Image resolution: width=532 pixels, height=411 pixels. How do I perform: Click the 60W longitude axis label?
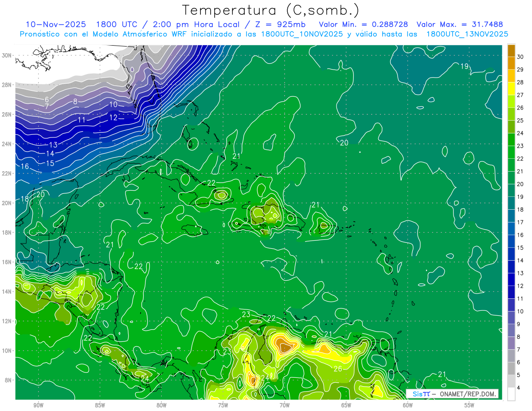tap(408, 405)
